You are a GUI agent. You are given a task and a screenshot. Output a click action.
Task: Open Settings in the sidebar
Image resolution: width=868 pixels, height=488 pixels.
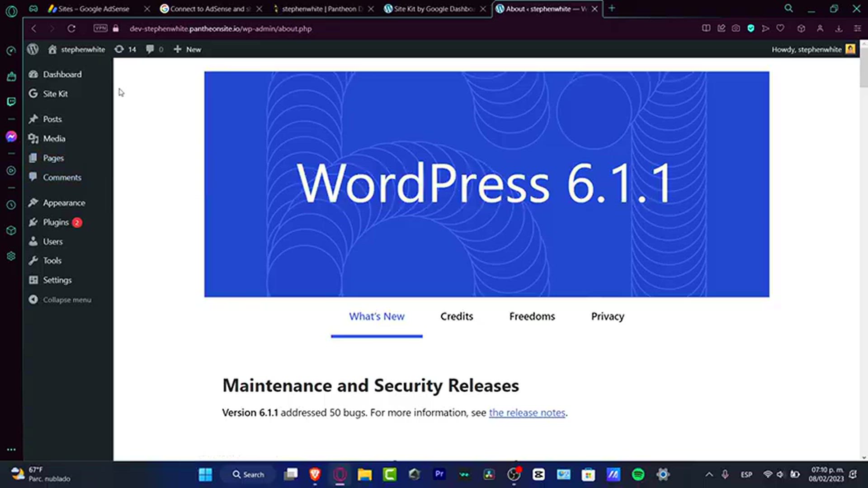tap(57, 280)
